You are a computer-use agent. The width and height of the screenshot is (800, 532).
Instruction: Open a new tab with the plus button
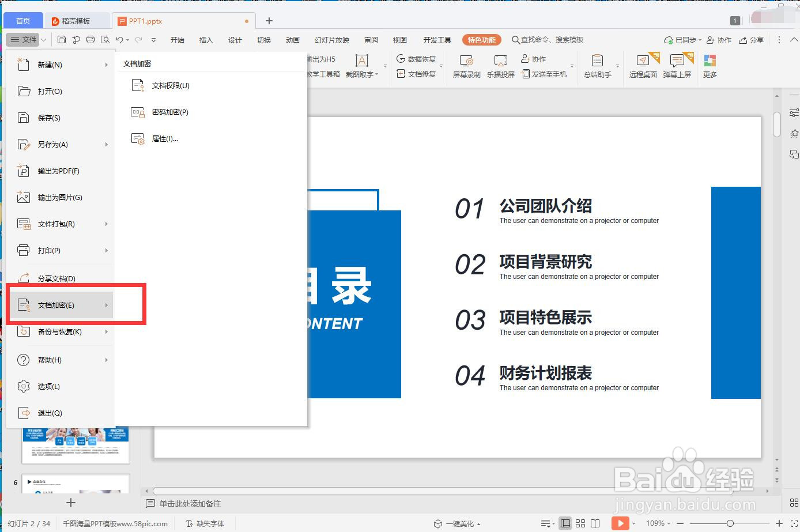click(x=269, y=21)
